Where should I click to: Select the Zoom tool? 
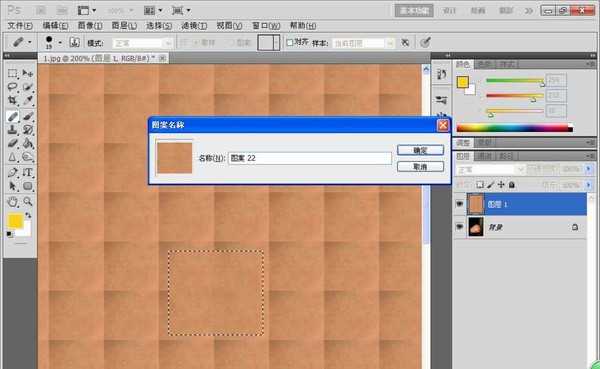pos(28,201)
